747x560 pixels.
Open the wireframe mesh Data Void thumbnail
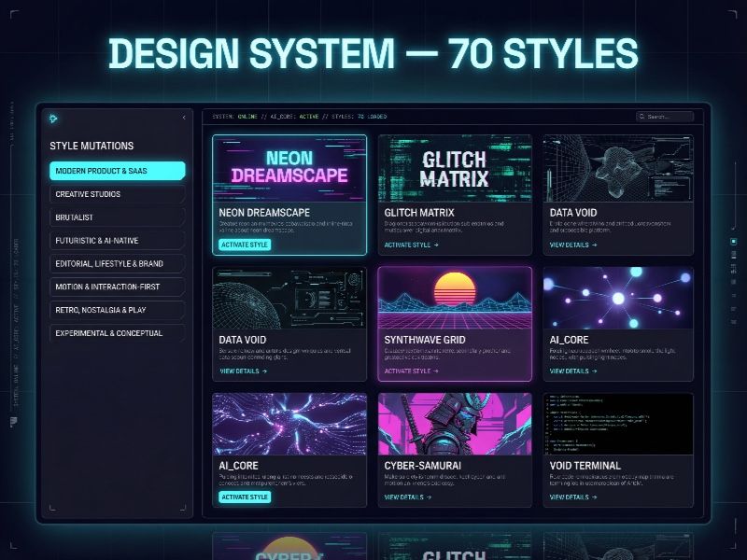618,169
